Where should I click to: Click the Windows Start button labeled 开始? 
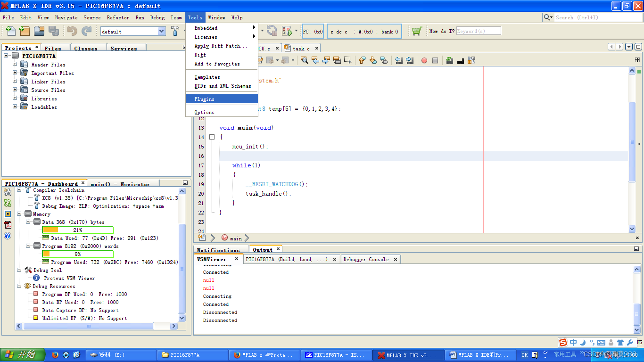23,355
